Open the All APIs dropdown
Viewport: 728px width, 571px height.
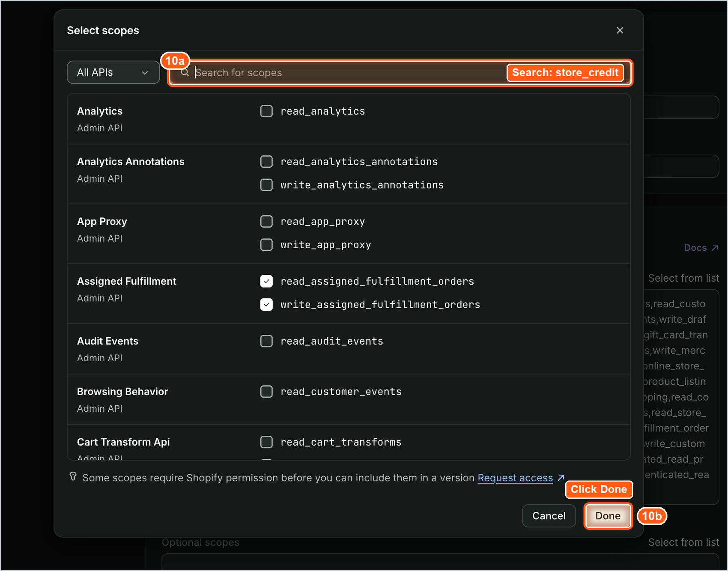coord(113,72)
